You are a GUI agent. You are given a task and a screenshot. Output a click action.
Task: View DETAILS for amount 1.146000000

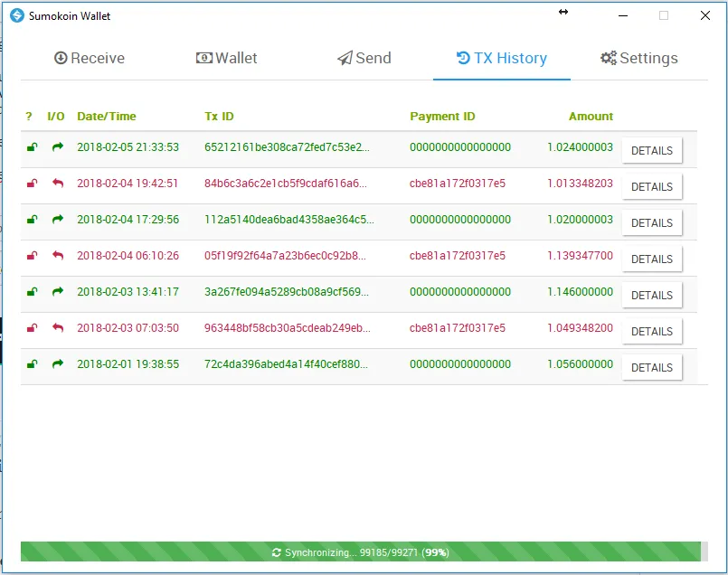[652, 295]
